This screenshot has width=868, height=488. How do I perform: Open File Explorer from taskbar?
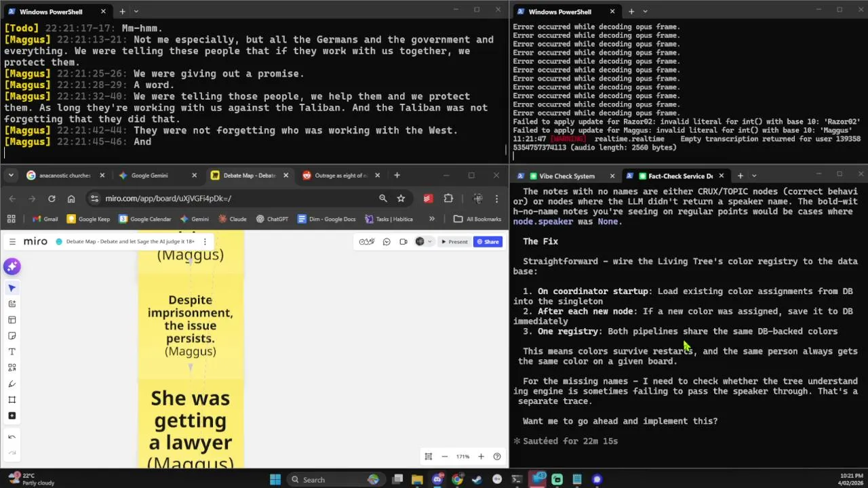pyautogui.click(x=417, y=479)
